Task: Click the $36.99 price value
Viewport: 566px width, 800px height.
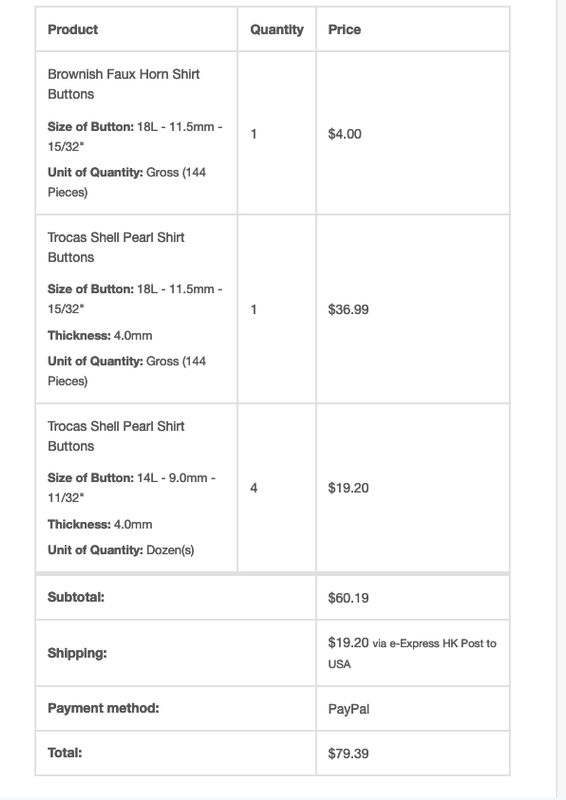Action: [x=349, y=309]
